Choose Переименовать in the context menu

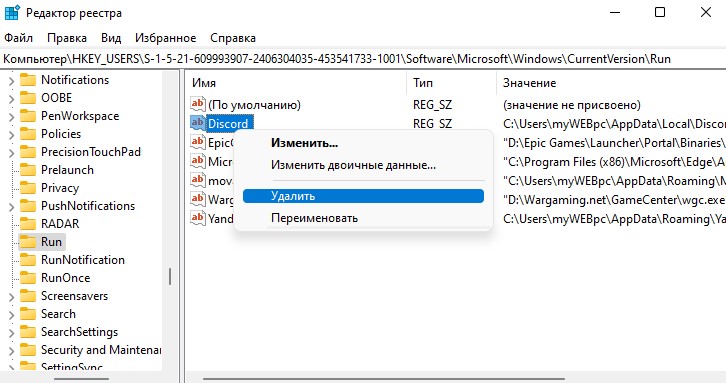tap(314, 218)
